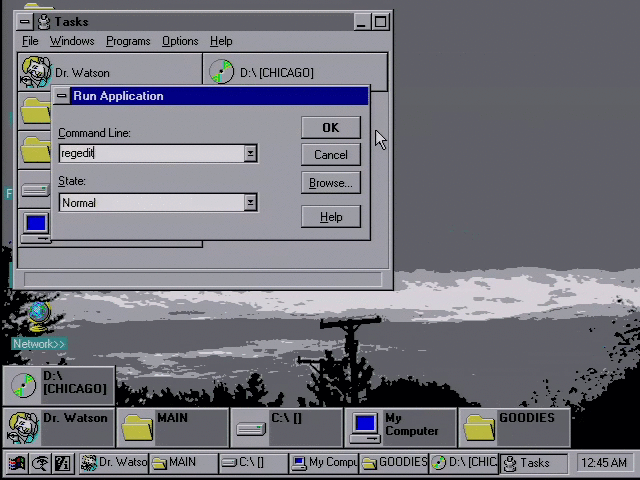Open the Tasks window system menu box
Image resolution: width=640 pixels, height=480 pixels.
pyautogui.click(x=24, y=22)
